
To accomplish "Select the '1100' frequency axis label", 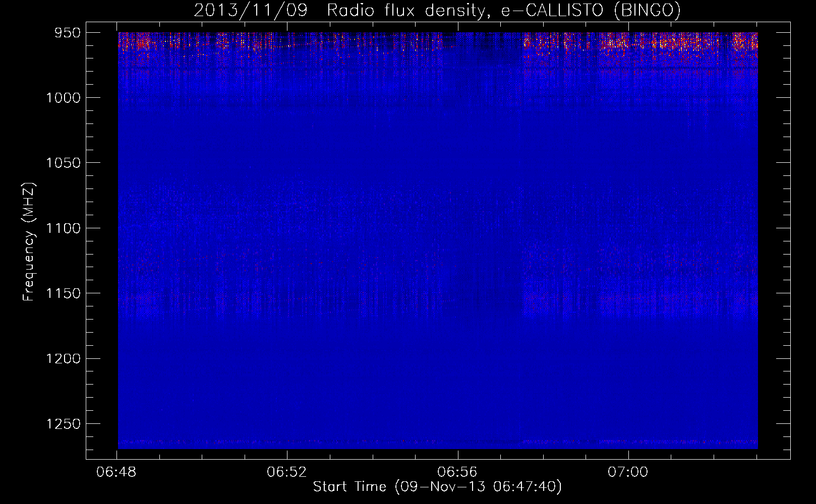I will [x=64, y=228].
